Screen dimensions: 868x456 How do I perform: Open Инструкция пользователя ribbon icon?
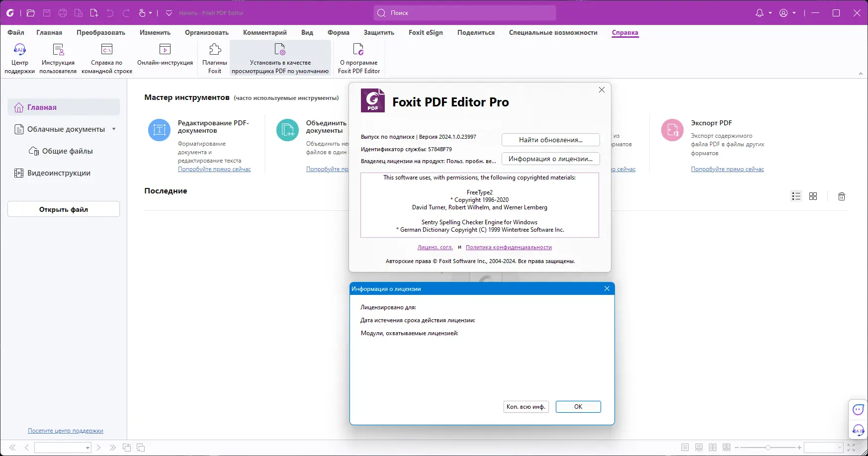[x=58, y=58]
